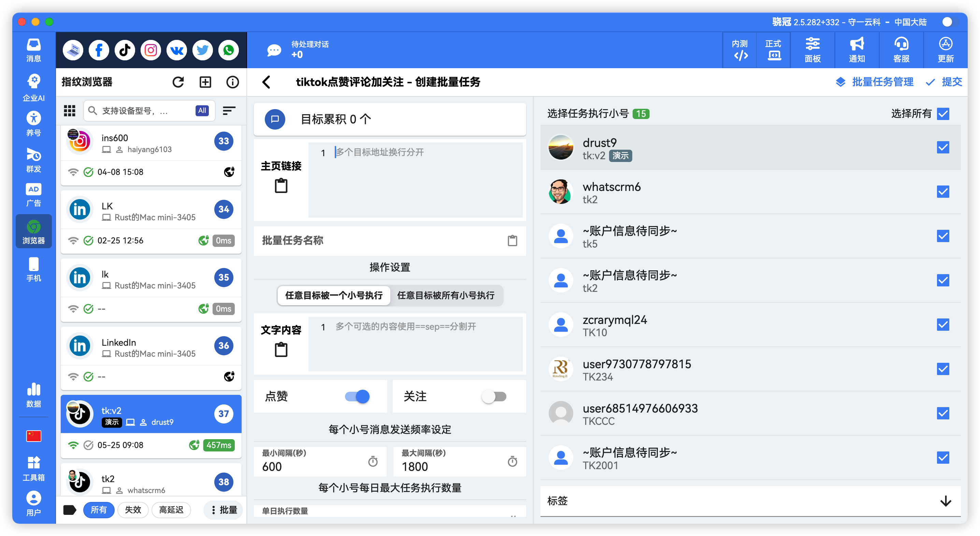980x536 pixels.
Task: Open the 通知 notifications panel
Action: pyautogui.click(x=856, y=50)
